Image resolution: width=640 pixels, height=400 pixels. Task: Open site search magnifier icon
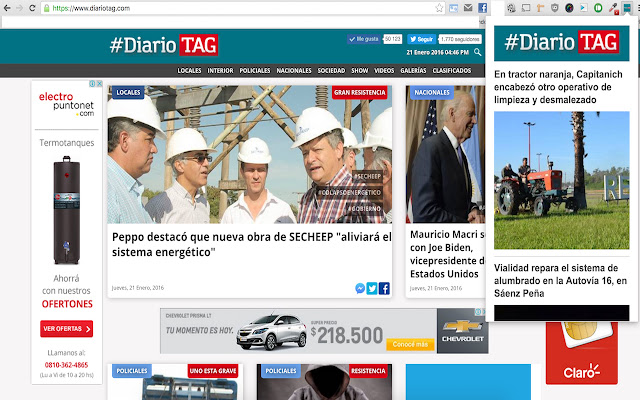point(478,52)
